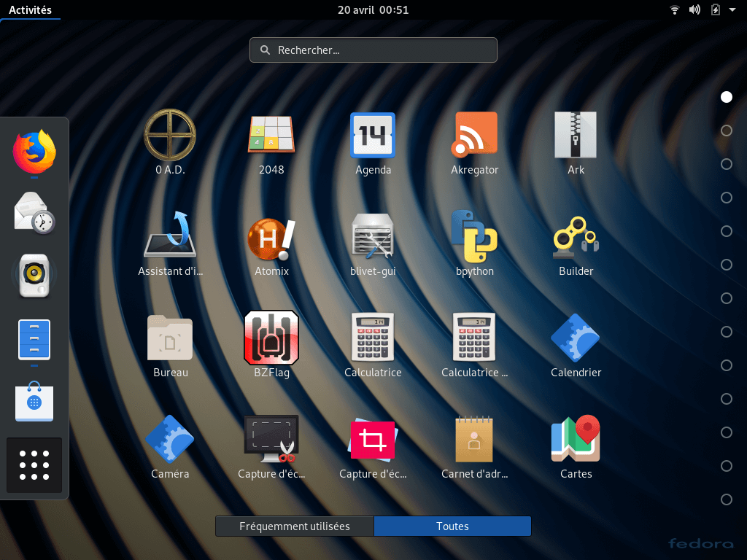
Task: Start the Assistant d'i... application
Action: click(x=170, y=236)
